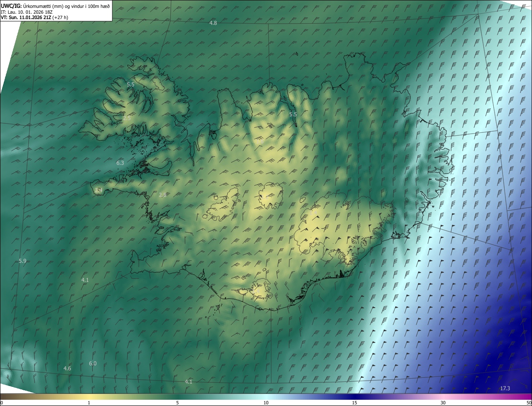Image resolution: width=532 pixels, height=406 pixels.
Task: Click the "2.5" value label
Action: (x=127, y=118)
